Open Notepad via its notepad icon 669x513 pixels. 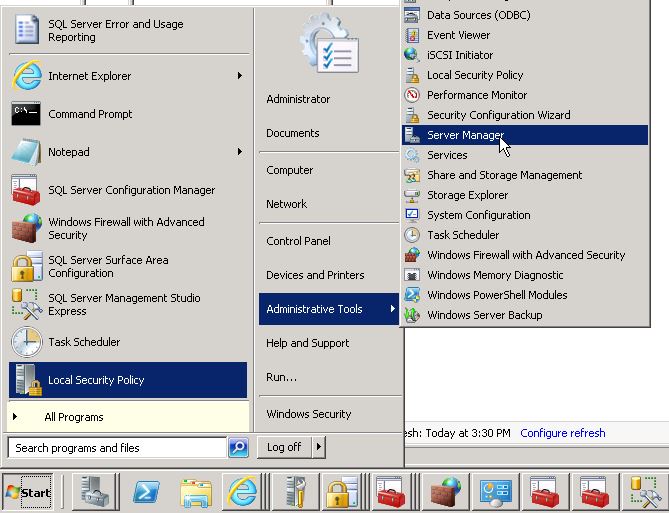[x=26, y=152]
